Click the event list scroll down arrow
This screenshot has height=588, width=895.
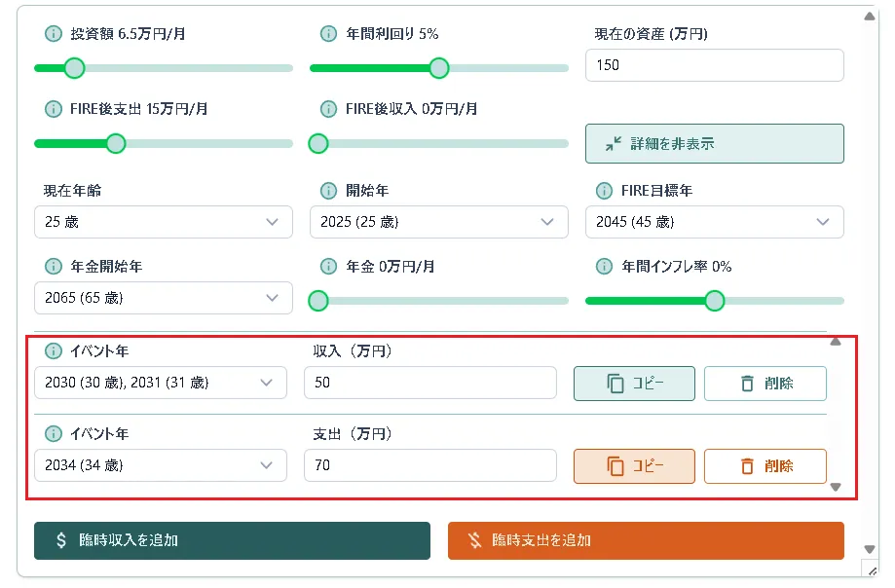[x=836, y=487]
